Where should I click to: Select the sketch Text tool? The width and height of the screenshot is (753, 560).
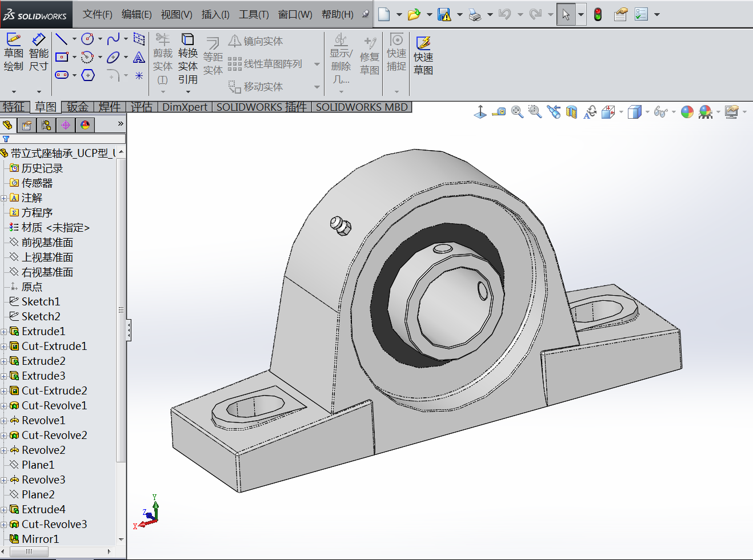click(x=139, y=57)
